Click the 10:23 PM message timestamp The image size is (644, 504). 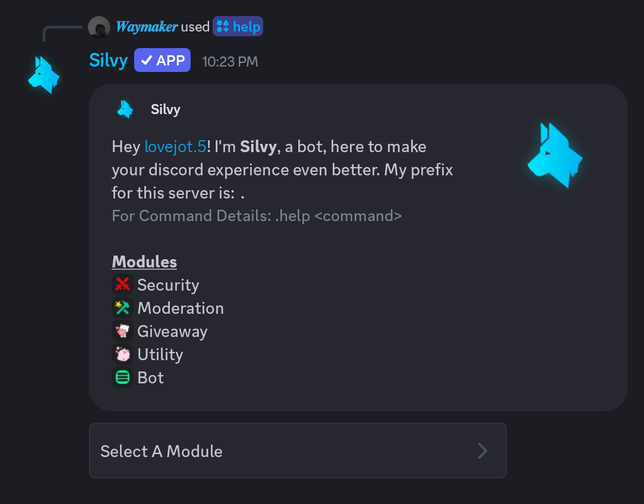click(230, 61)
